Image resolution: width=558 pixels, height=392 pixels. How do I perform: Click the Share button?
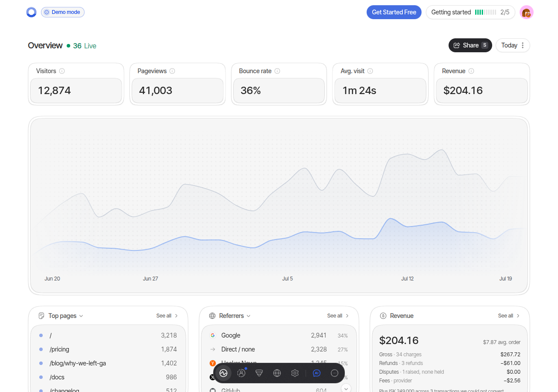(x=470, y=45)
